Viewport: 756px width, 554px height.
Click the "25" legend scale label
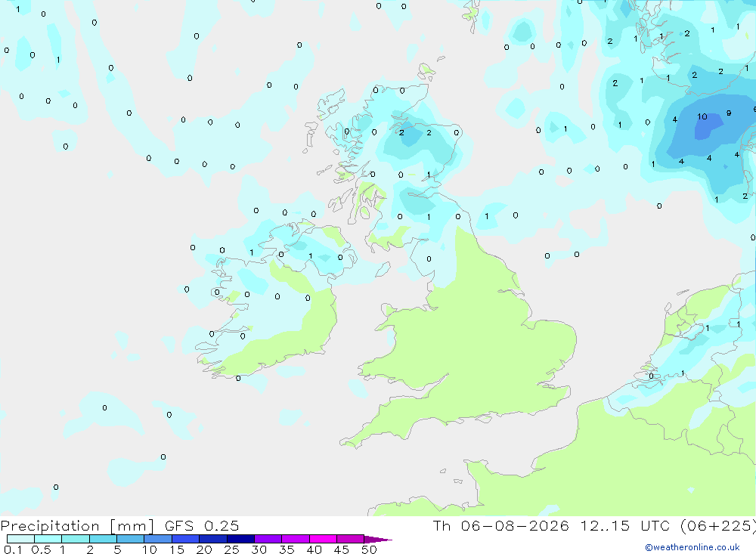pyautogui.click(x=231, y=549)
